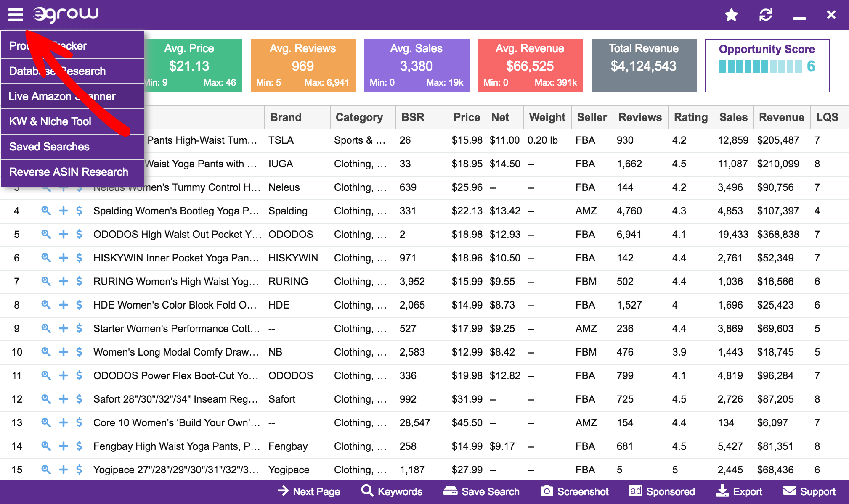Sort by Seller column header

pyautogui.click(x=592, y=117)
